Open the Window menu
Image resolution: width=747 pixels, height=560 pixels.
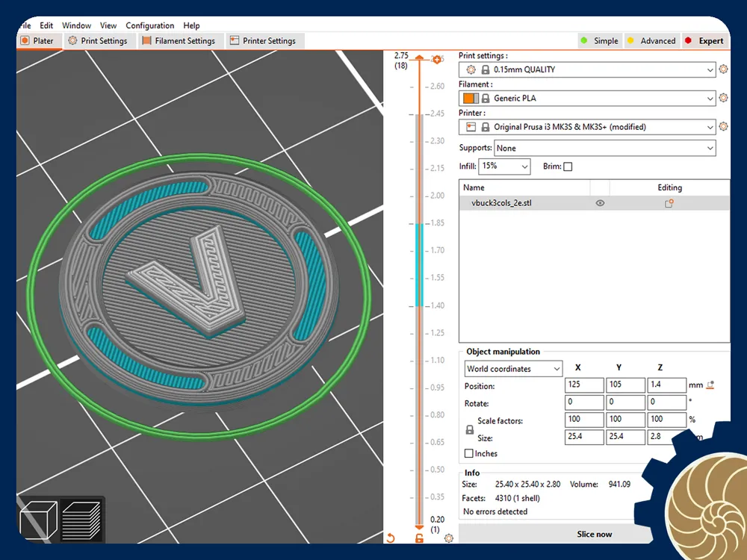(x=76, y=25)
